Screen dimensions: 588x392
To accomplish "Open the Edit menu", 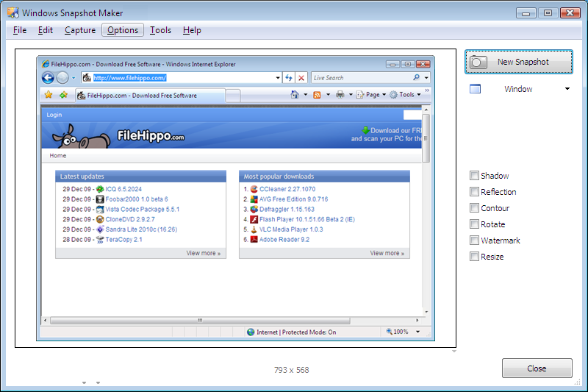I will click(46, 30).
